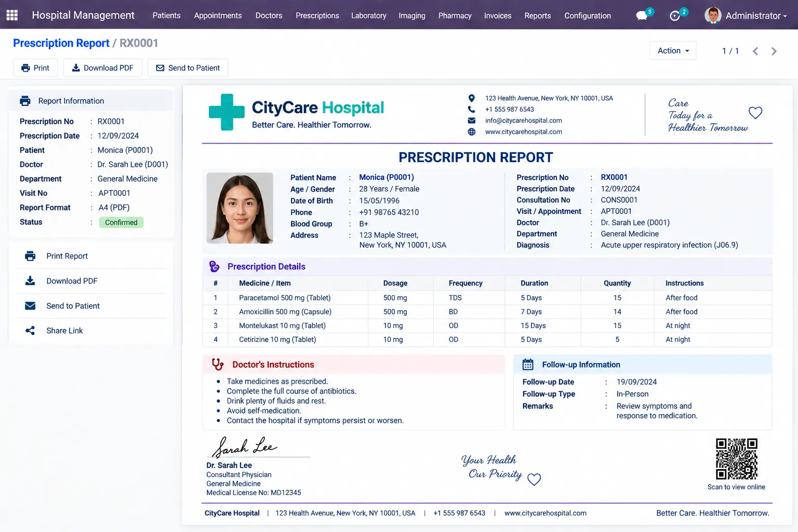Click the Print button in the toolbar
Image resolution: width=798 pixels, height=532 pixels.
(x=35, y=68)
